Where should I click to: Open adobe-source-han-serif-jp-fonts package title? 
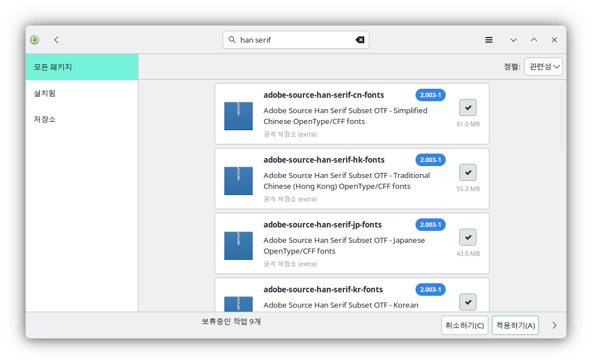322,225
